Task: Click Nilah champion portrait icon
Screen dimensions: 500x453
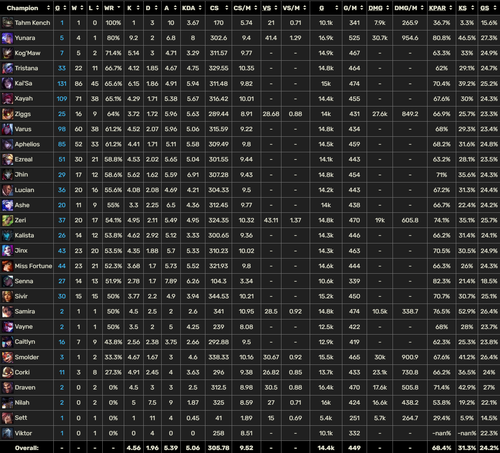Action: (7, 403)
